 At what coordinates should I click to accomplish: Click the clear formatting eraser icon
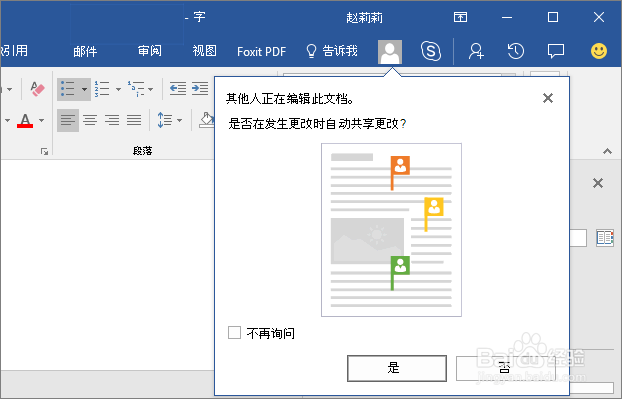point(37,89)
